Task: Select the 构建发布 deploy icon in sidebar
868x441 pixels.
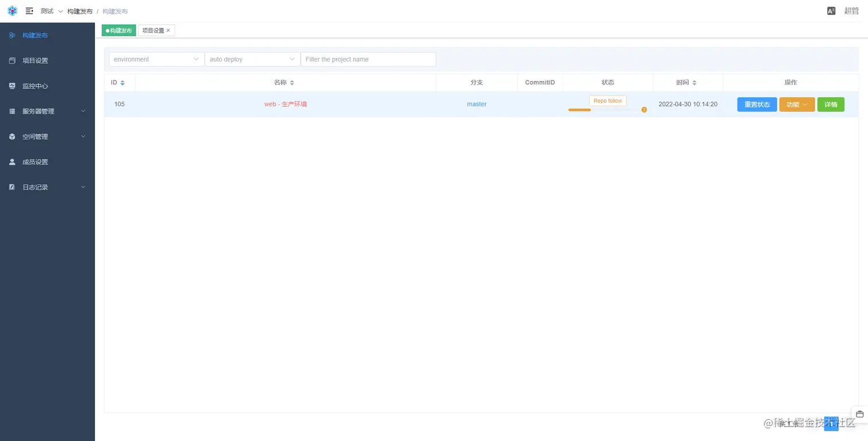Action: tap(11, 35)
